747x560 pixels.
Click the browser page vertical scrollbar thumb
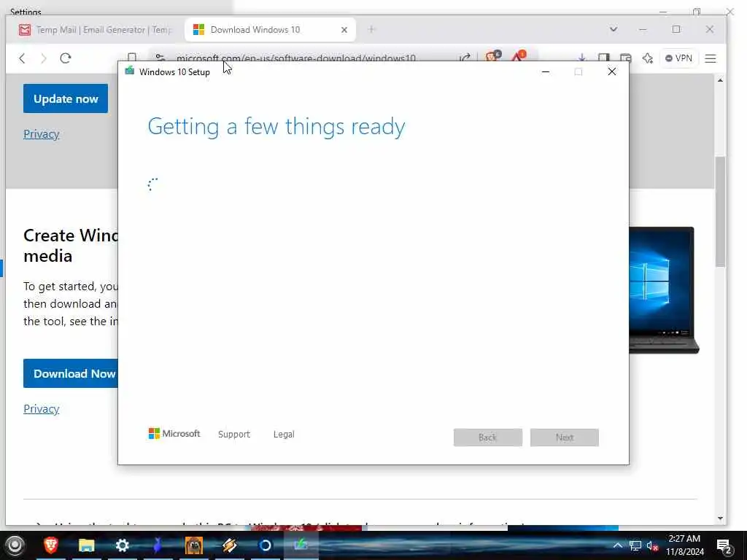720,211
